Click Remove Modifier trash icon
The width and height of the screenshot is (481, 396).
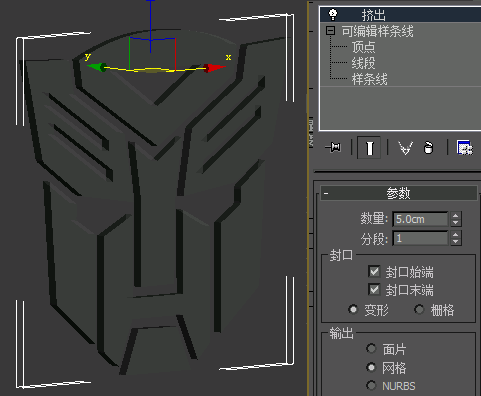click(x=428, y=148)
